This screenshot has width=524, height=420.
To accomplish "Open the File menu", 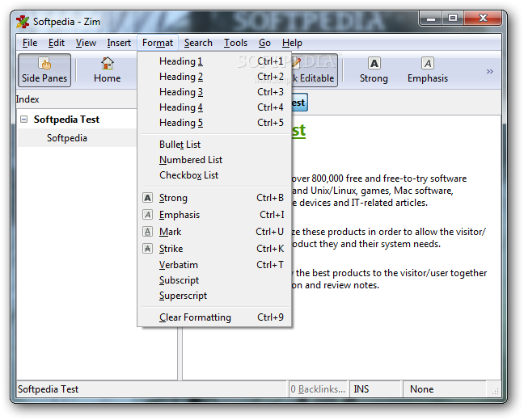I will 30,43.
